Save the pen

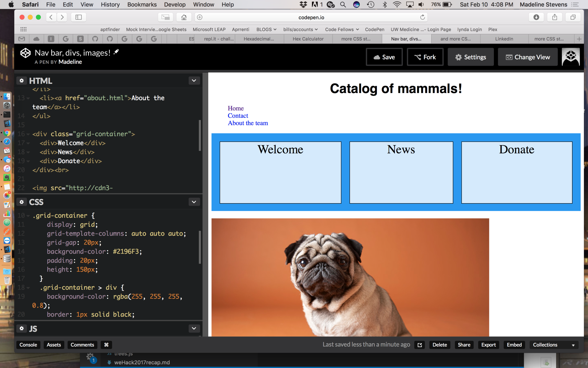(384, 57)
